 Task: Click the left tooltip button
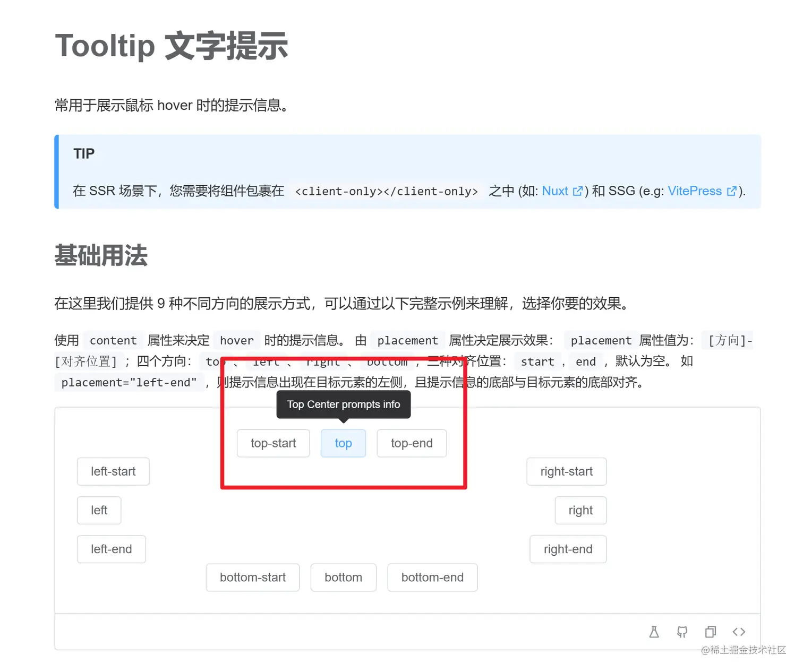click(x=99, y=510)
